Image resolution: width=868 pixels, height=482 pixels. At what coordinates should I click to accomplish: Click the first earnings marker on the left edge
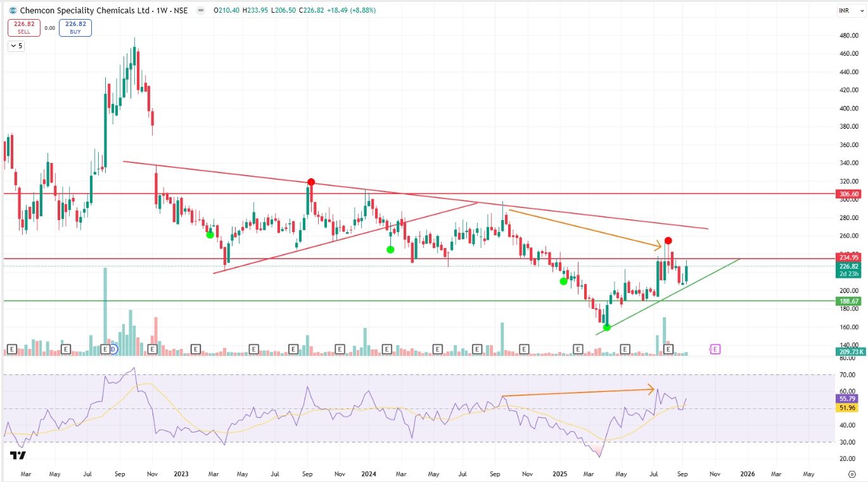pos(11,349)
